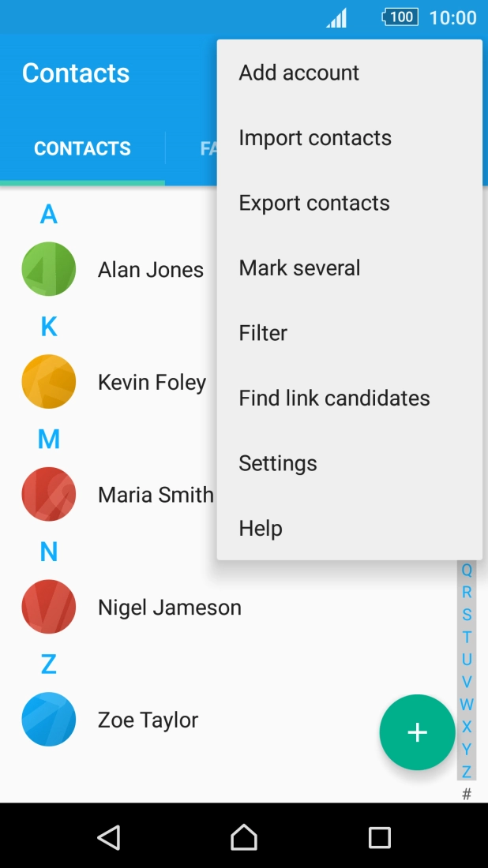Choose Export contacts from the menu
This screenshot has height=868, width=488.
[x=313, y=203]
